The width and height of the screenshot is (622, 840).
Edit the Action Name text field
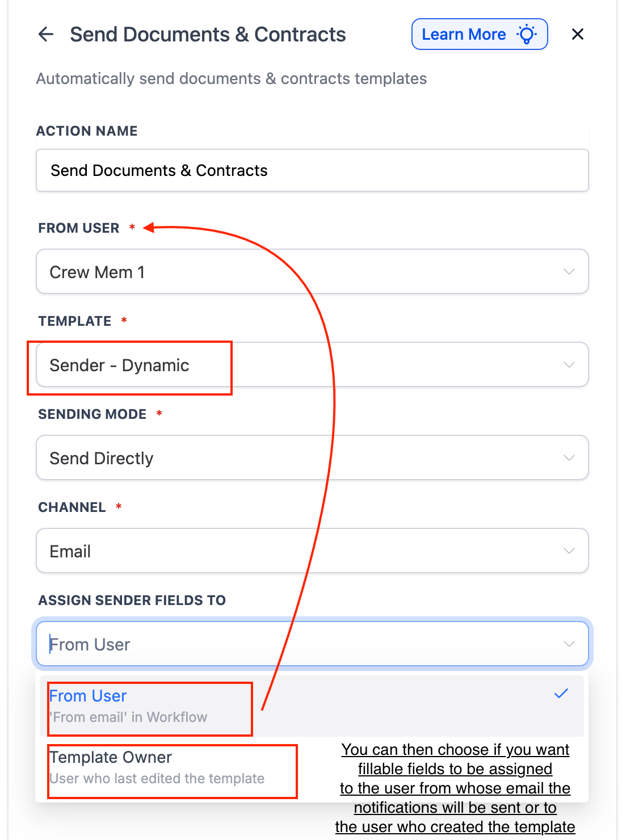(x=312, y=170)
